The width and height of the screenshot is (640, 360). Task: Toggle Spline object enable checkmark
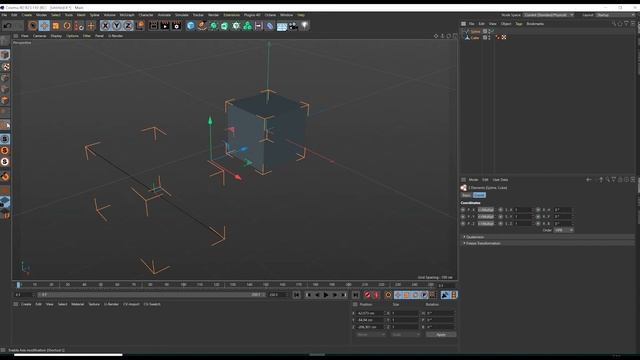[x=492, y=31]
